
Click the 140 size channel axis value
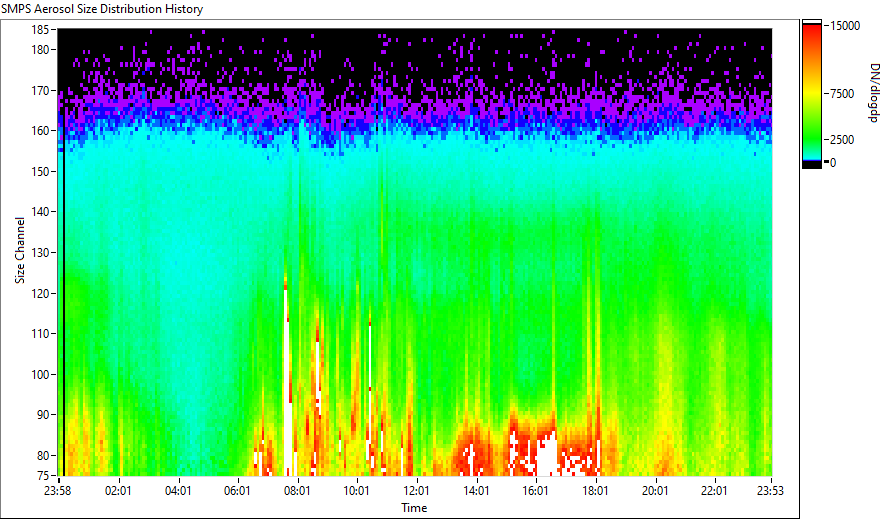[39, 212]
